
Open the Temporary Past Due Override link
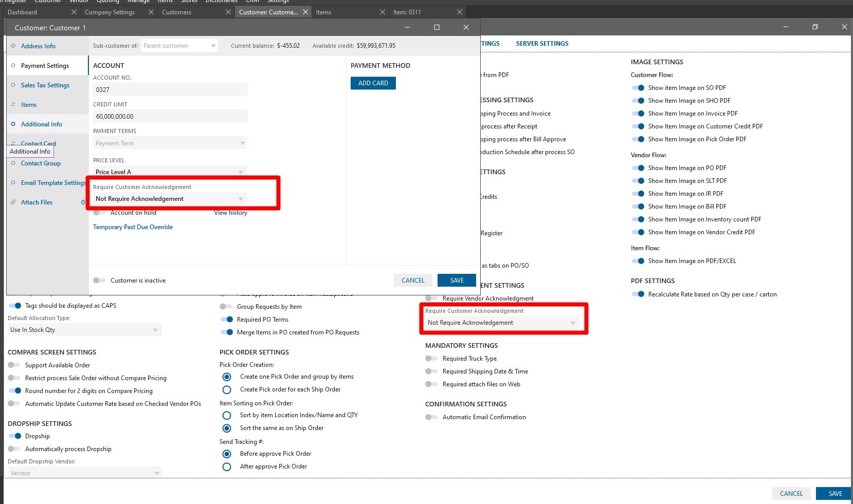click(133, 227)
